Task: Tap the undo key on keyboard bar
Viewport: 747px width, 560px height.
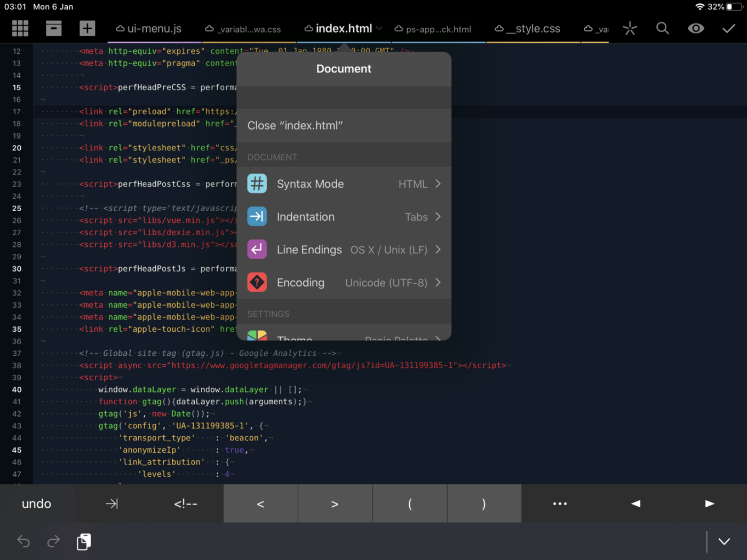Action: (37, 503)
